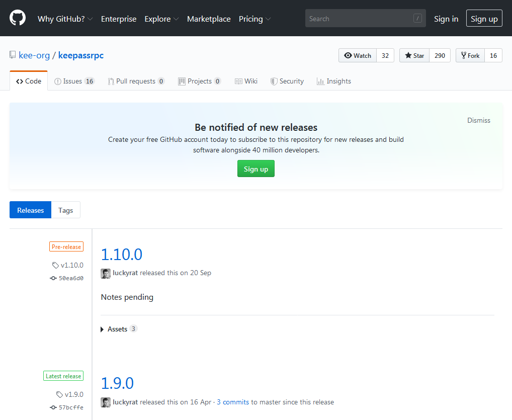Screen dimensions: 512x420
Task: Watch the repository
Action: point(358,55)
